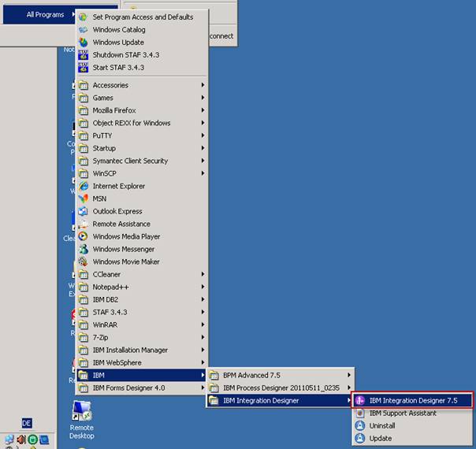Click the Outlook Express icon
This screenshot has height=449, width=476.
(x=84, y=211)
